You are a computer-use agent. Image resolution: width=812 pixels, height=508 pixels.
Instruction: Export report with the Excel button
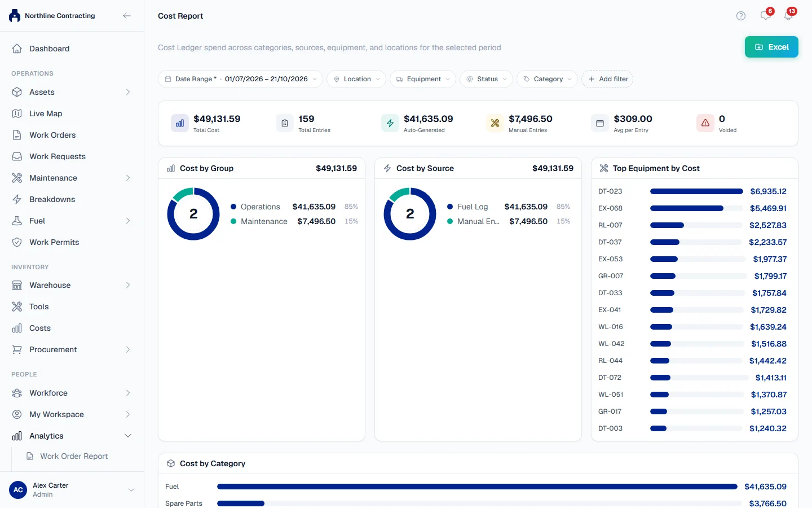pyautogui.click(x=771, y=47)
